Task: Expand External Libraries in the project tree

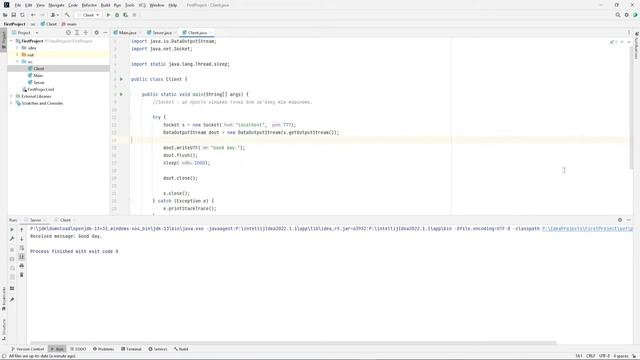Action: pyautogui.click(x=12, y=96)
